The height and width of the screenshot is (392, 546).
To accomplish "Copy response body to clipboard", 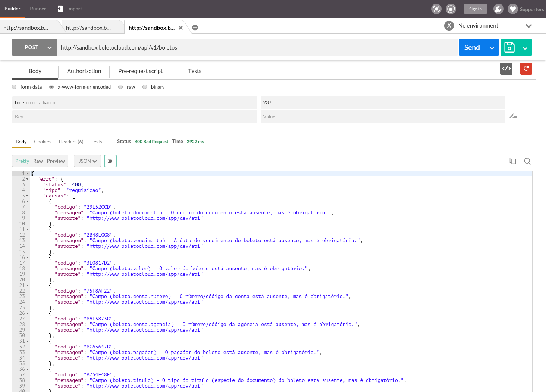I will [x=513, y=161].
